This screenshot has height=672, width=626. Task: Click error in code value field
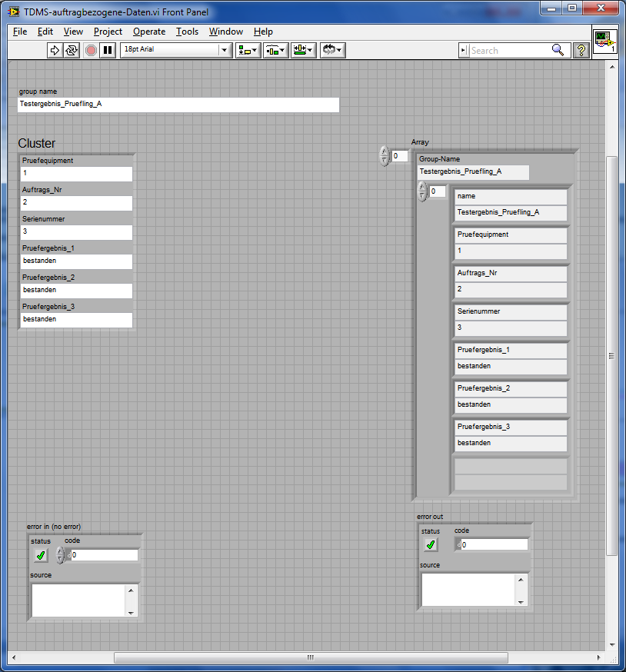pos(104,555)
